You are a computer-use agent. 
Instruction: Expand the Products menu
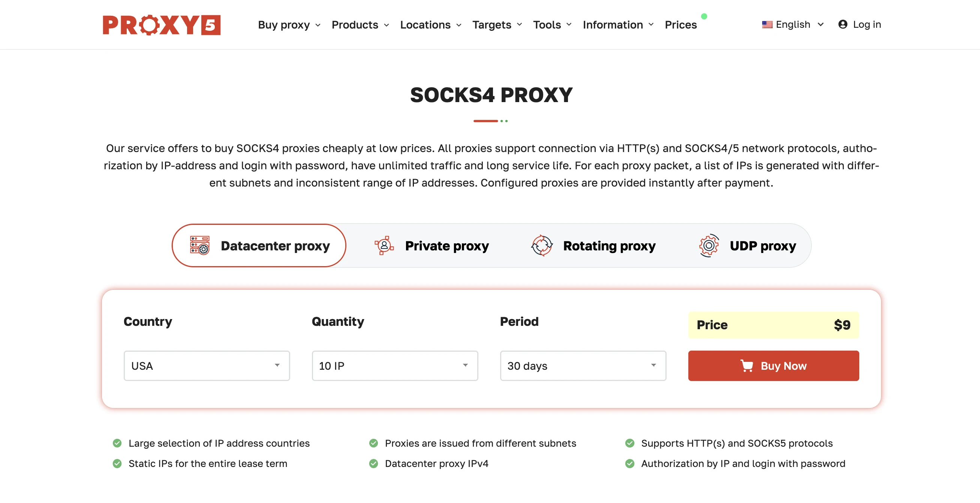click(360, 25)
